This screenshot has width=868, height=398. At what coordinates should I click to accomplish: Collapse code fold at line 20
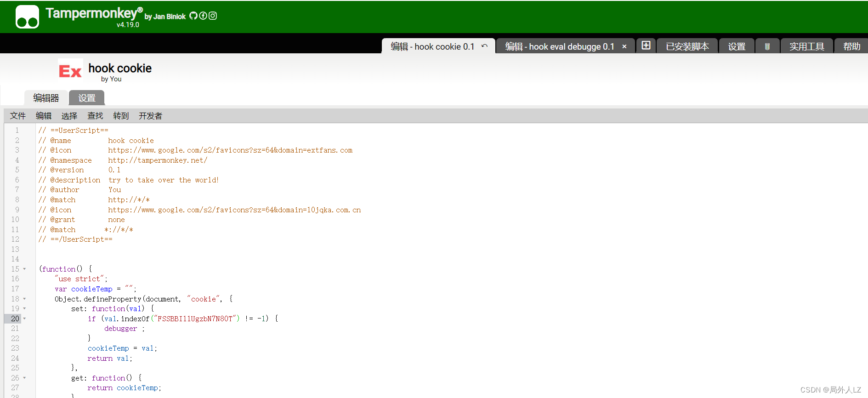pyautogui.click(x=24, y=318)
